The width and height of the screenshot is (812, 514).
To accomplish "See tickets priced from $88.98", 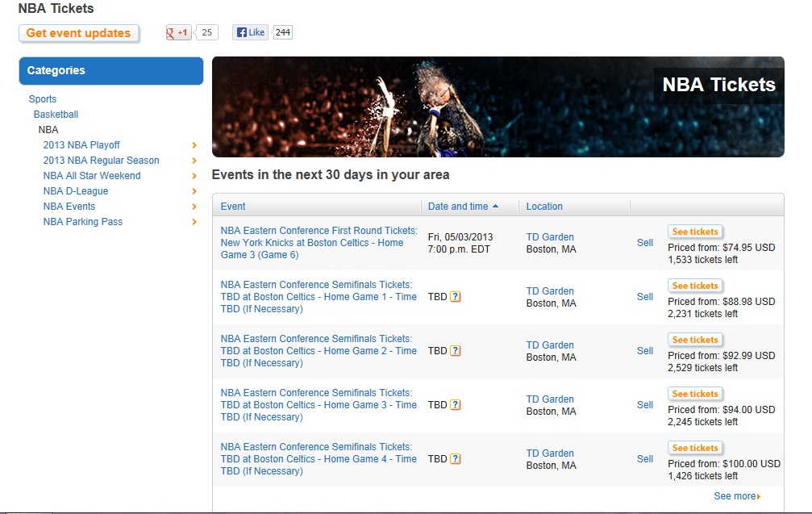I will click(695, 286).
